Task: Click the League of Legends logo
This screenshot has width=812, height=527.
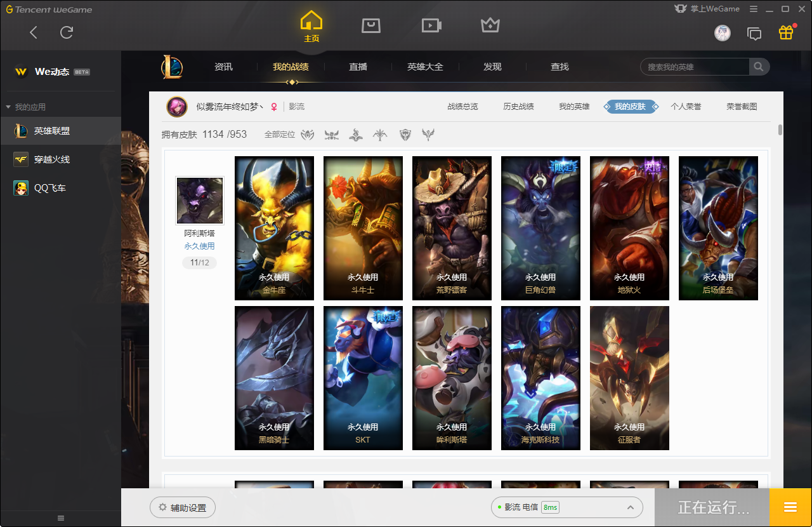Action: click(x=171, y=67)
